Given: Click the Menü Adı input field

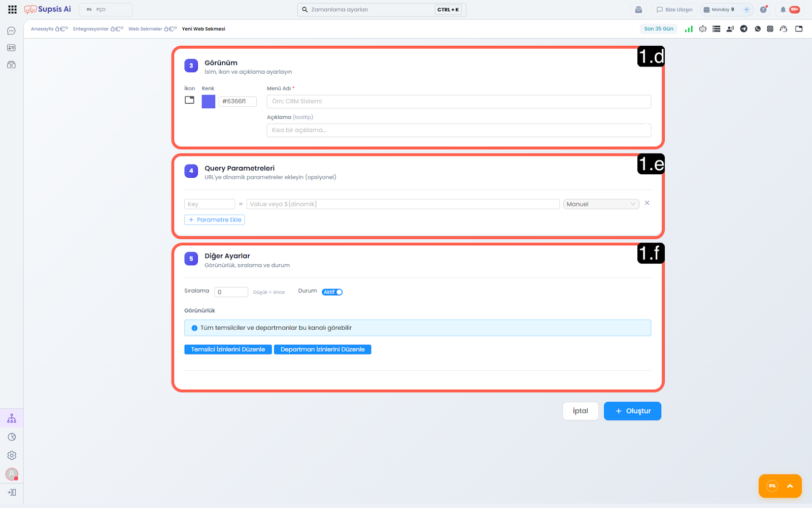Looking at the screenshot, I should [x=459, y=102].
